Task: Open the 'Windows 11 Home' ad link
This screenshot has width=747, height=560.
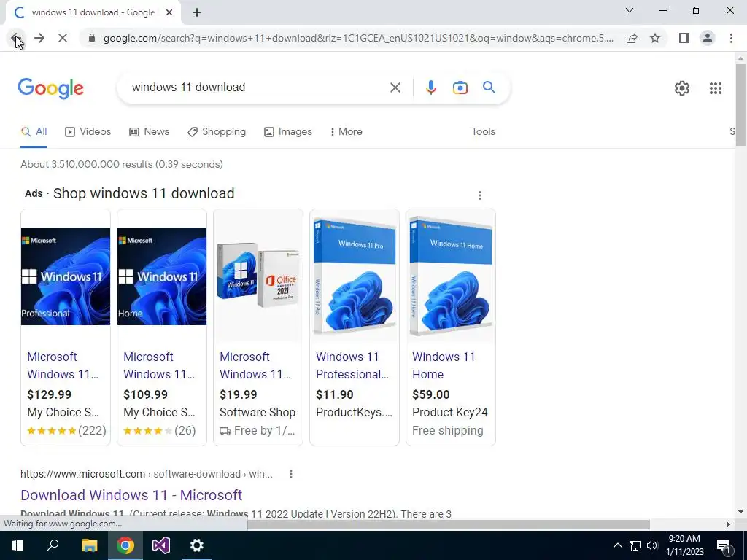Action: pos(444,365)
